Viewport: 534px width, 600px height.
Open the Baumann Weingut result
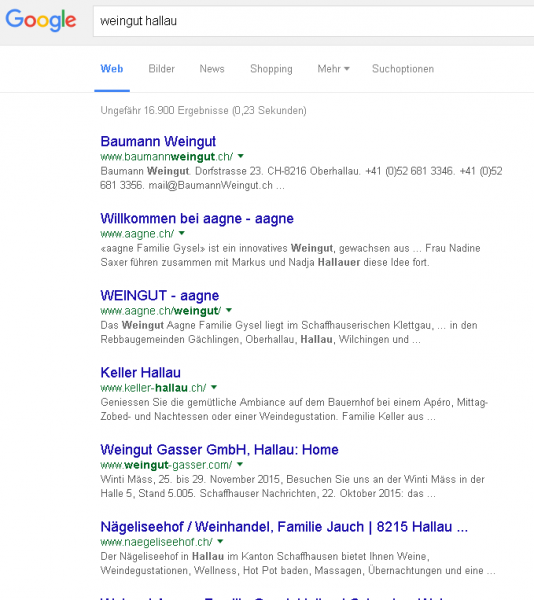point(158,141)
